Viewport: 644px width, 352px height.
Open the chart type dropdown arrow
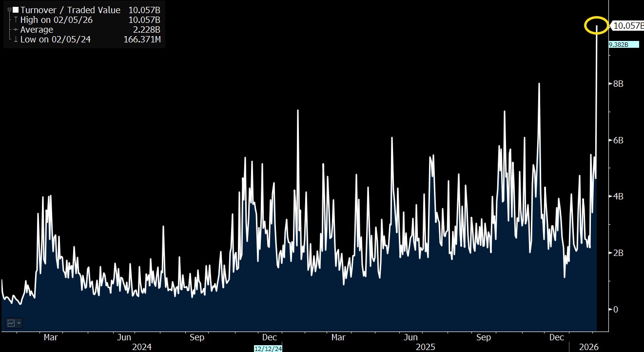(19, 323)
